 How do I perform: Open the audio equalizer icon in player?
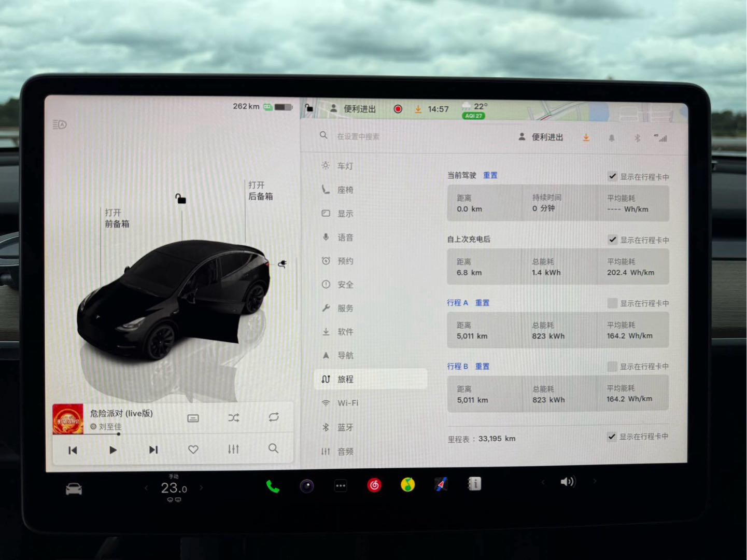tap(233, 449)
